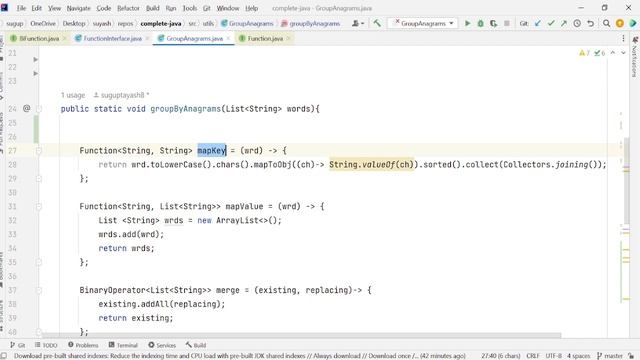Go to previous highlighted error
This screenshot has width=640, height=360.
pos(613,53)
